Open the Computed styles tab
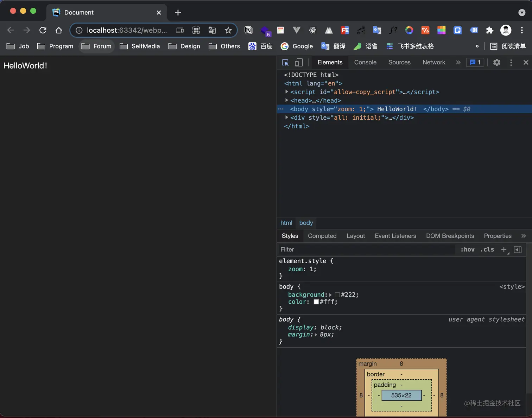This screenshot has width=532, height=418. point(322,236)
